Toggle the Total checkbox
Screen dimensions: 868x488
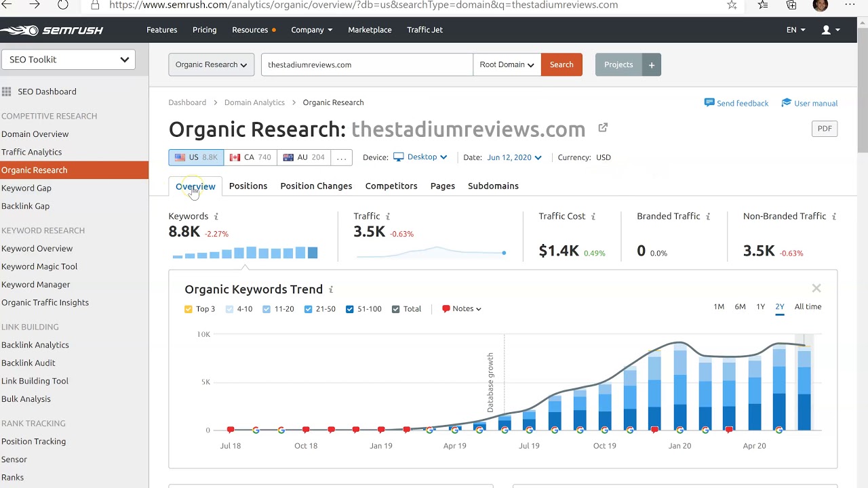pyautogui.click(x=396, y=309)
